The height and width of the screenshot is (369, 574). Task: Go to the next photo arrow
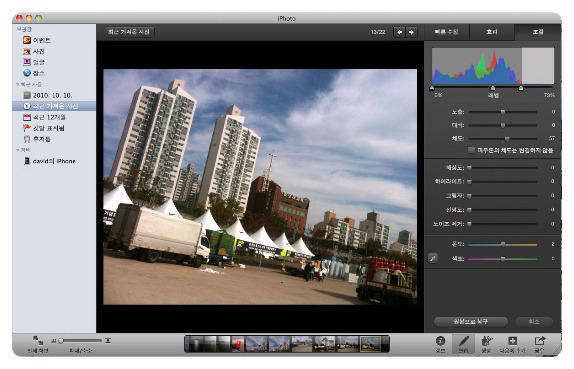coord(411,32)
